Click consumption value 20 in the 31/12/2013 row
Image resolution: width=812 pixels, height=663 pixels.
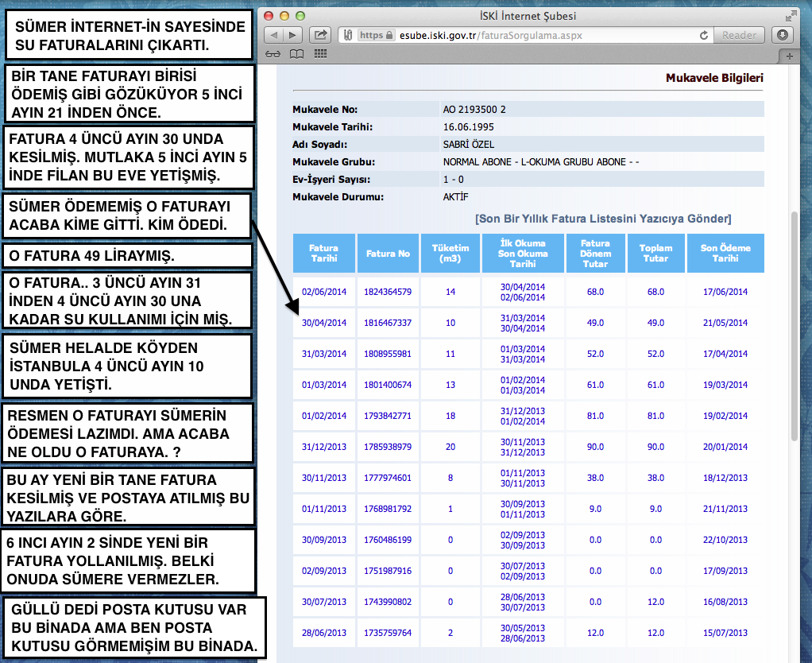450,447
